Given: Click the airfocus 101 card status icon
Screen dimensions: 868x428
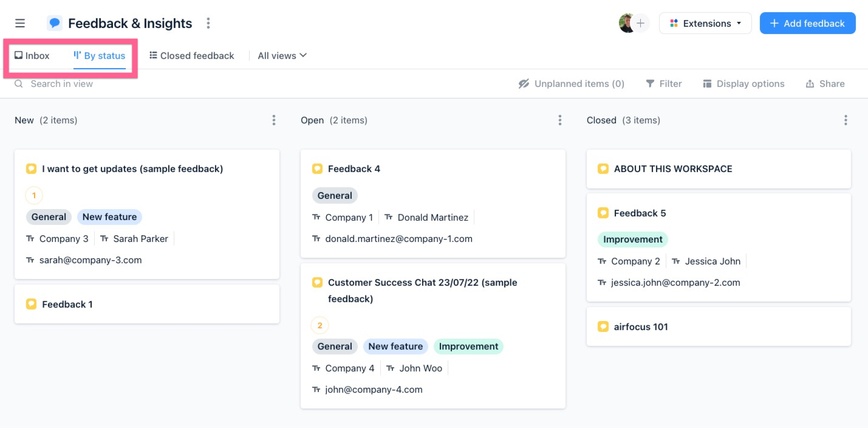Looking at the screenshot, I should pyautogui.click(x=603, y=326).
